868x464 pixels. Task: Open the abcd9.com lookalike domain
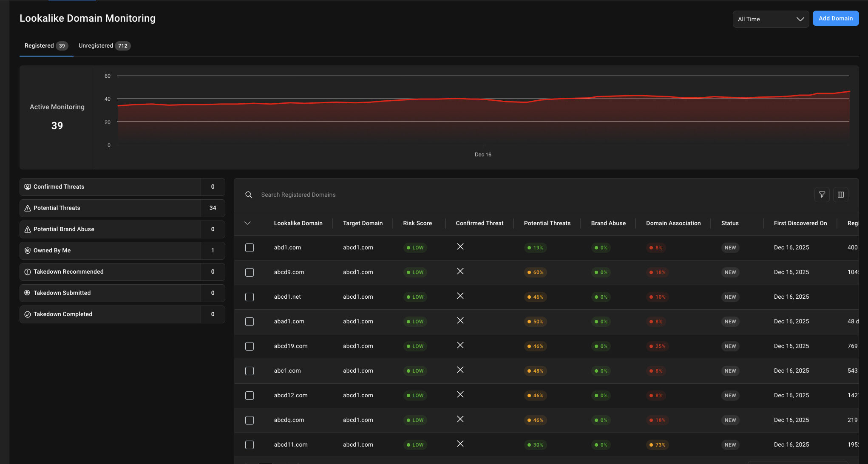[x=289, y=272]
